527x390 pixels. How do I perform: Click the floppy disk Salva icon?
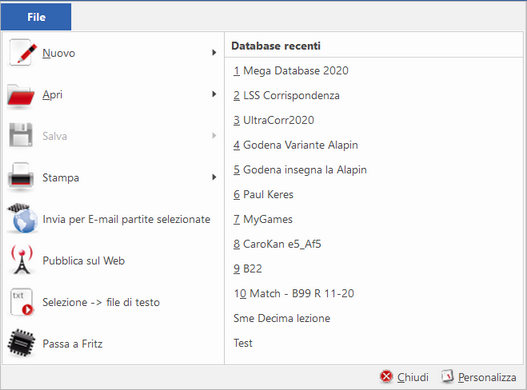point(21,135)
